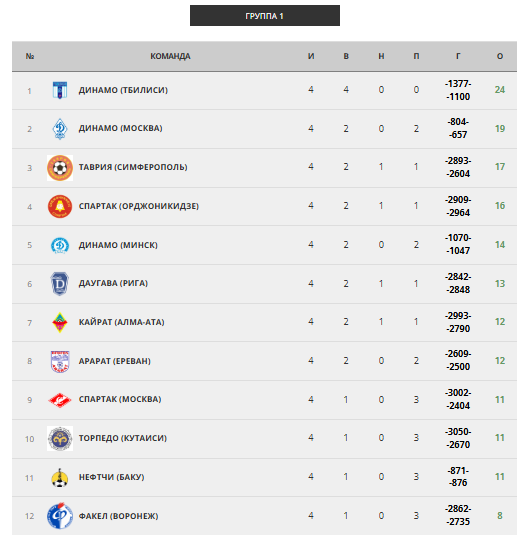Click the Динамо (Тбилиси) club logo
518x548 pixels.
[x=60, y=90]
